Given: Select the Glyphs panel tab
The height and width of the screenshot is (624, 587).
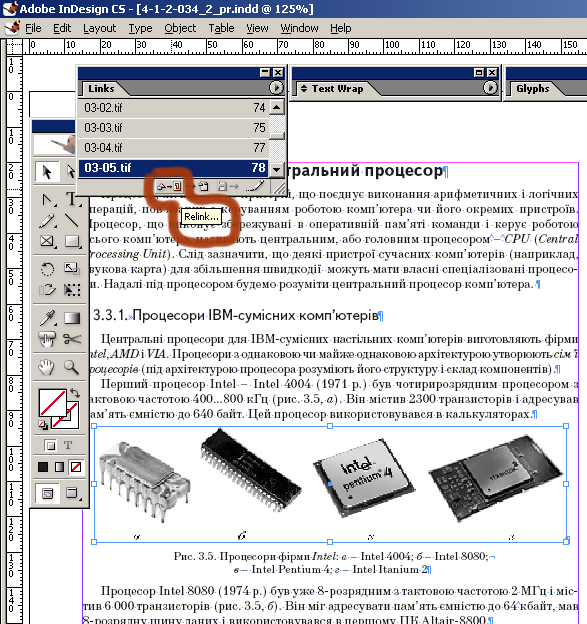Looking at the screenshot, I should [532, 88].
